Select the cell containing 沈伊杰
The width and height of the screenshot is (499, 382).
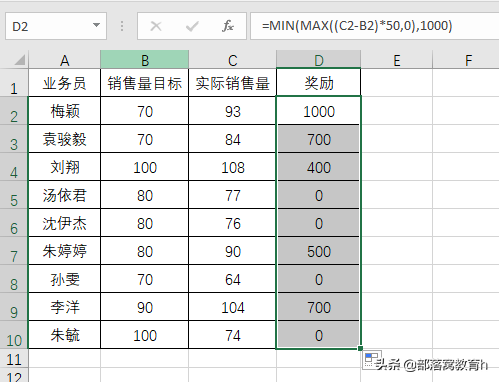[x=64, y=223]
